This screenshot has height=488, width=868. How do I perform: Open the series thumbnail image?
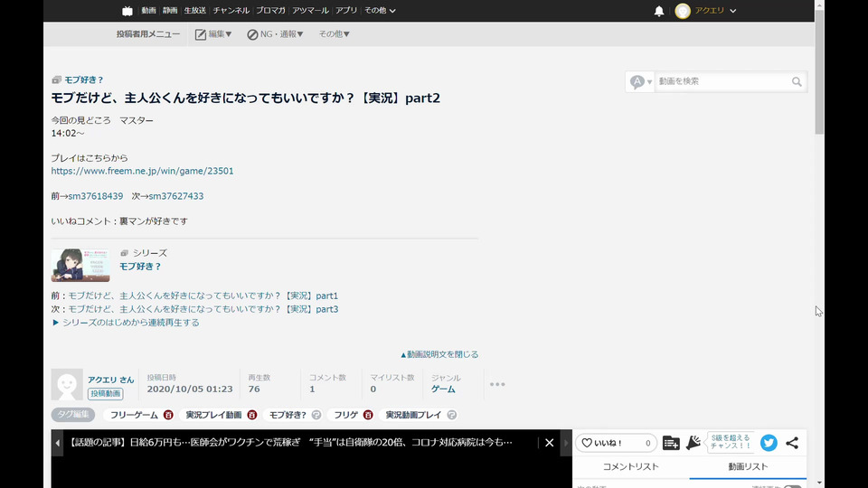(x=80, y=265)
